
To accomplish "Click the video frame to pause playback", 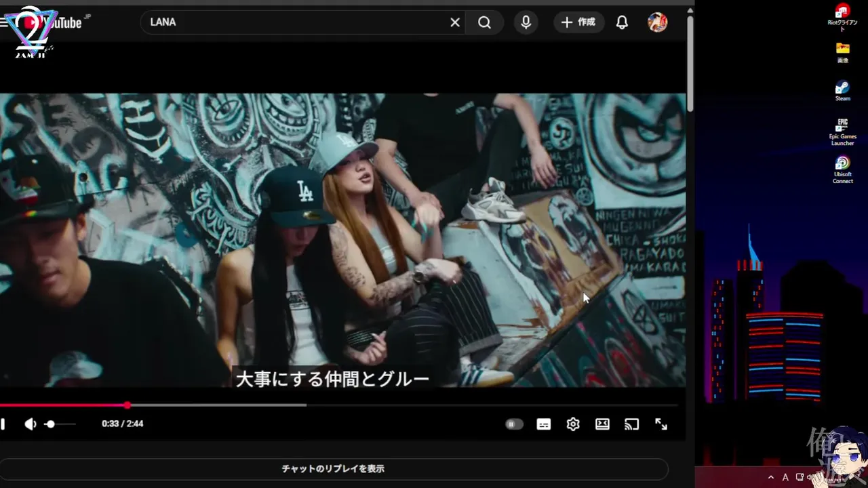I will [x=342, y=240].
